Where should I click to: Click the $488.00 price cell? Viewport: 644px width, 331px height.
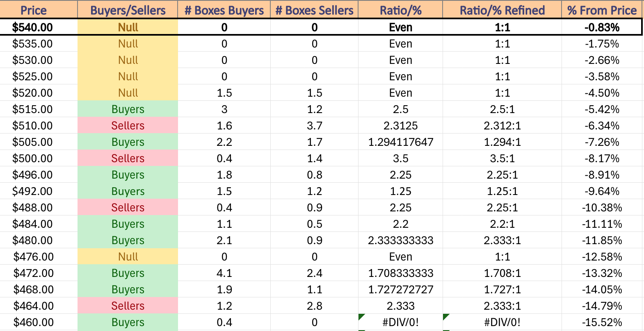pyautogui.click(x=39, y=207)
